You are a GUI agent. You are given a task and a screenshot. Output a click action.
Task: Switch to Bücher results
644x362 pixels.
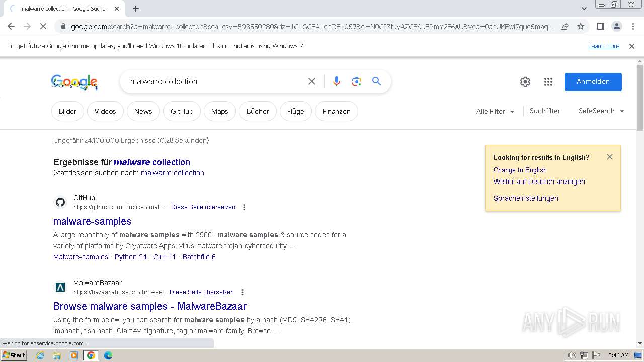click(258, 111)
